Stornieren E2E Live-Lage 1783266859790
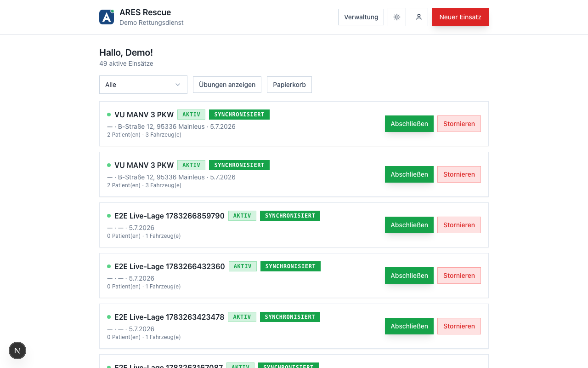This screenshot has height=368, width=588. coord(459,225)
